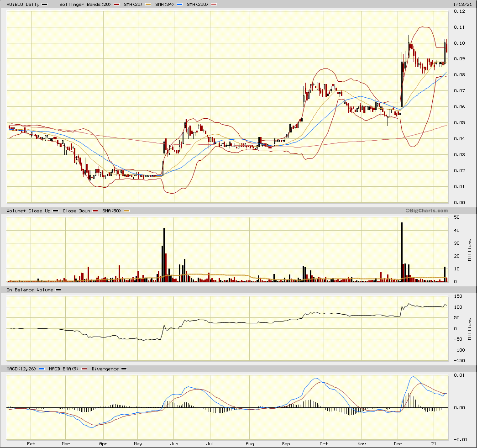Click the Dec month label on time axis

[x=398, y=443]
